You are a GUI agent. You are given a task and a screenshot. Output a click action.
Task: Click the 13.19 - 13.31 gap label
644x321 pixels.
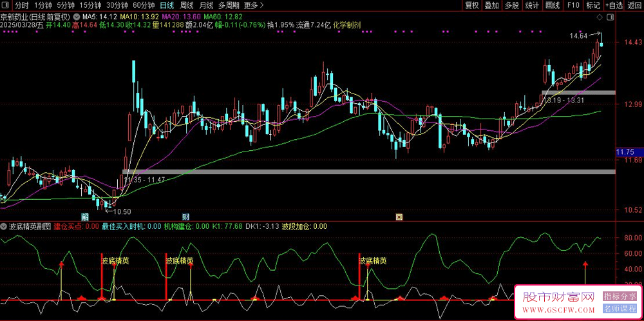pyautogui.click(x=563, y=99)
